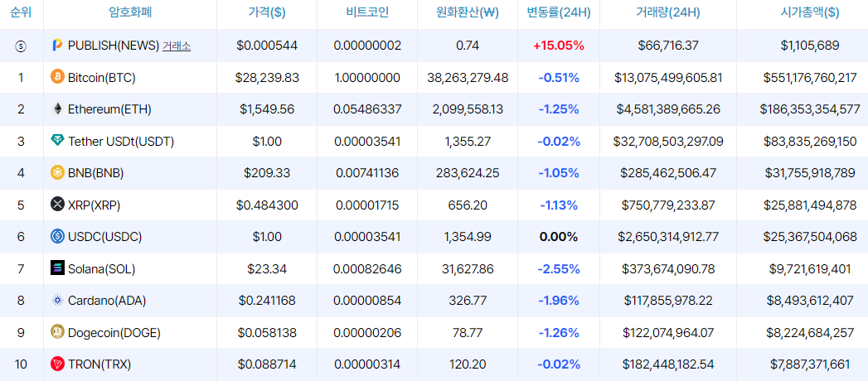
Task: Click PUBLISH volume $66,716.37
Action: coord(668,46)
